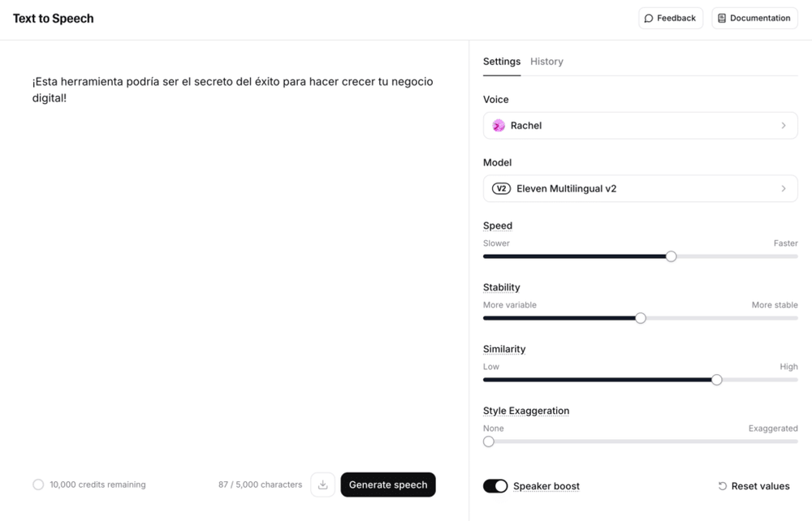The height and width of the screenshot is (521, 812).
Task: Click the Exaggerated label
Action: pos(773,428)
